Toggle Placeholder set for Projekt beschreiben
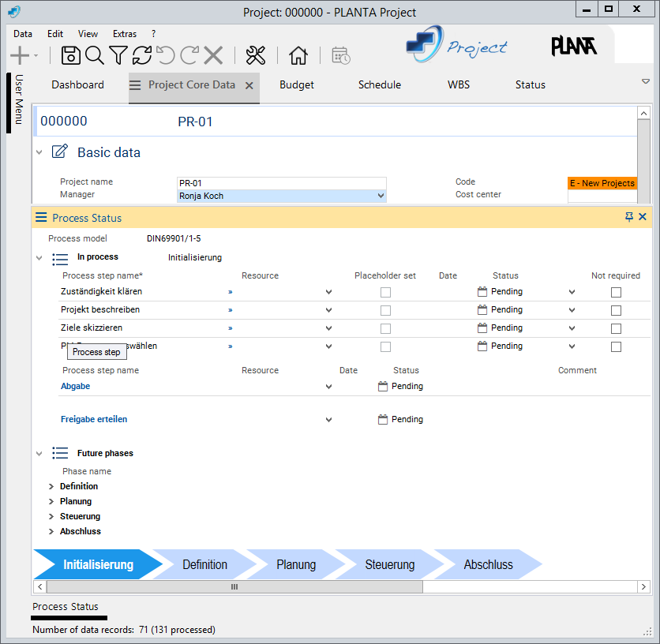The image size is (660, 644). coord(385,310)
